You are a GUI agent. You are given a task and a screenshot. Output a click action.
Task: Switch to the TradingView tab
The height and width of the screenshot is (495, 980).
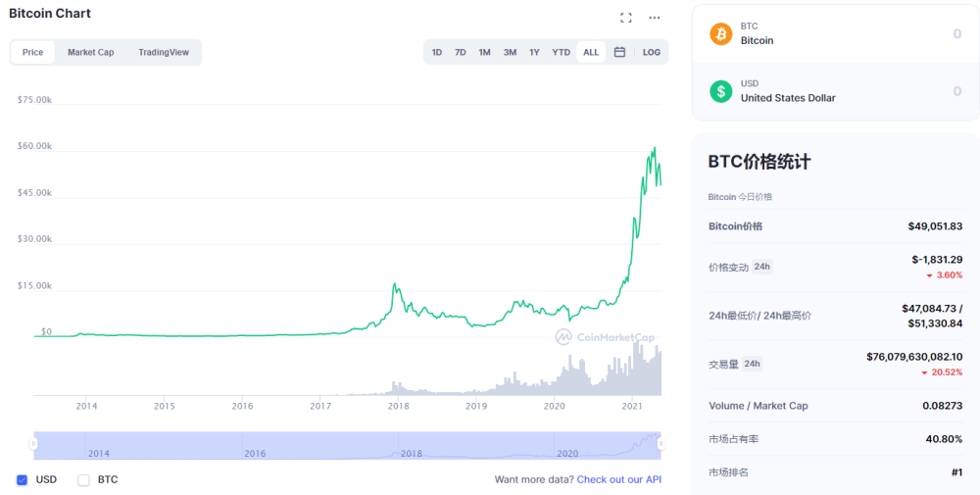(164, 53)
